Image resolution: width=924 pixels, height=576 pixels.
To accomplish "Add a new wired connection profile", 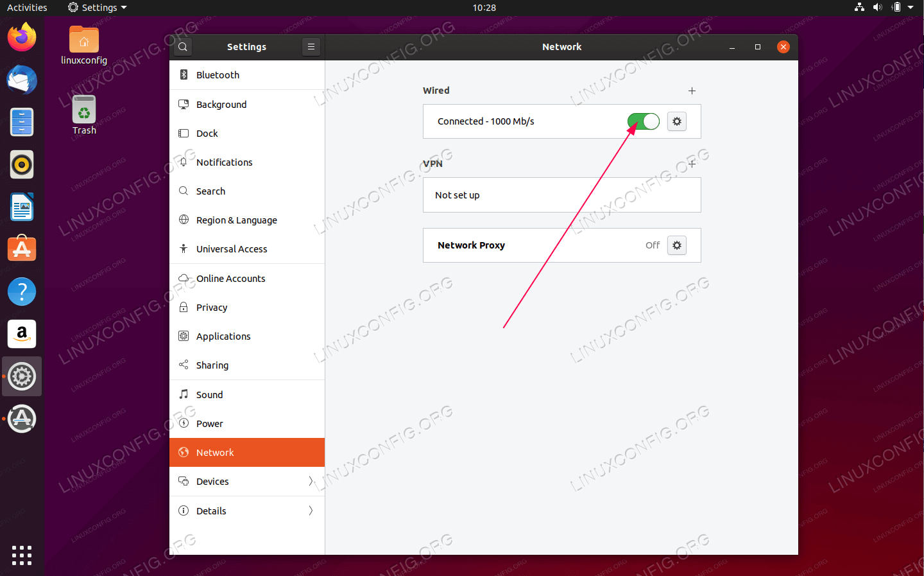I will [x=692, y=91].
